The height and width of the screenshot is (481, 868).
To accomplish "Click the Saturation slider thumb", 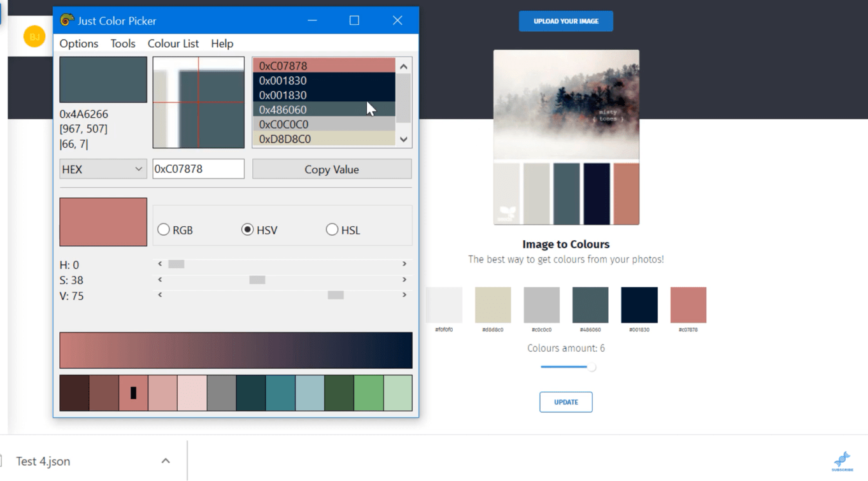I will point(257,280).
